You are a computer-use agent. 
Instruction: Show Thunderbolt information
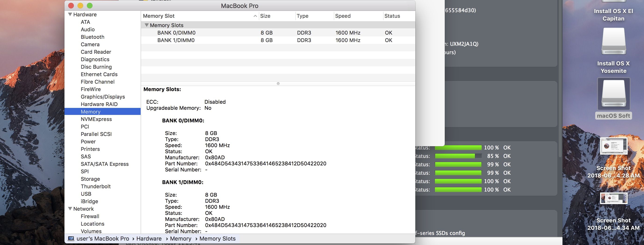click(x=96, y=187)
